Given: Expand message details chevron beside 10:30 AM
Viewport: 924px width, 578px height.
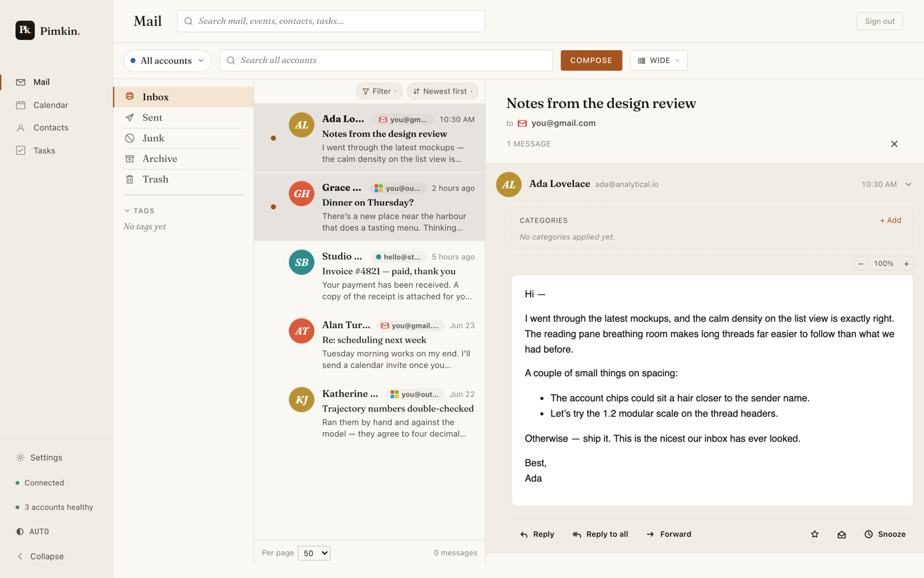Looking at the screenshot, I should point(908,184).
